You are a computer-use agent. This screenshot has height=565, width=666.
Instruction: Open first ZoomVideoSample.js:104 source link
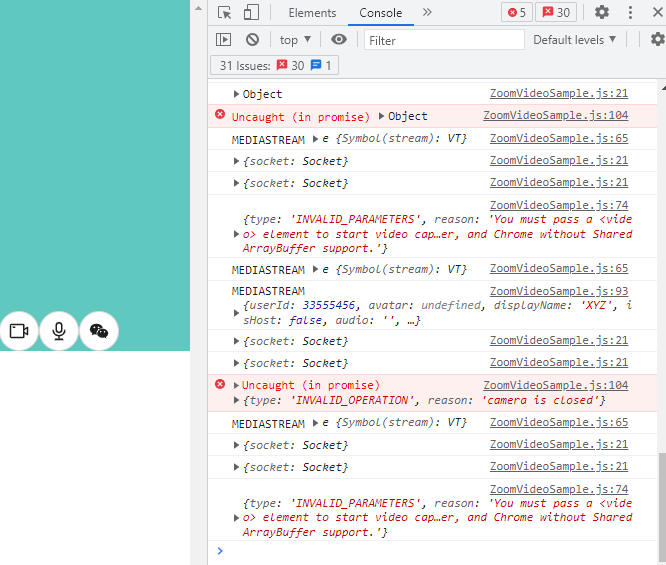coord(556,115)
